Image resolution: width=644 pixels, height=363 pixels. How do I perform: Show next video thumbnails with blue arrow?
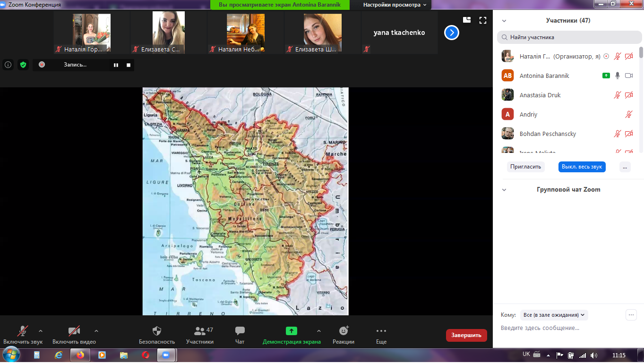[x=452, y=33]
